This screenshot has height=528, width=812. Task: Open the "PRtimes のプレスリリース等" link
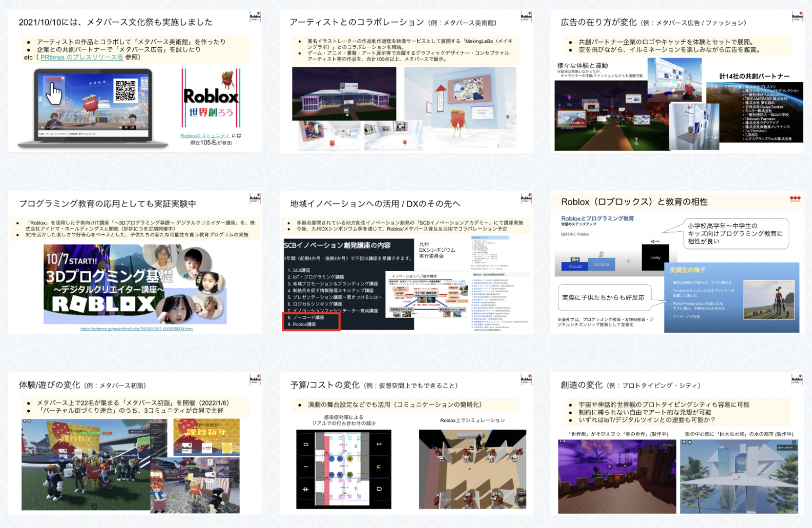click(82, 57)
